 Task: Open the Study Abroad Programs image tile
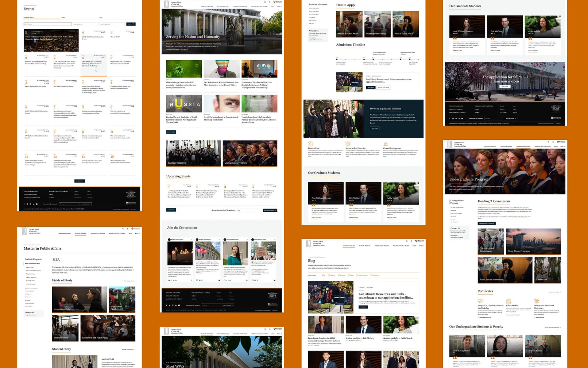(533, 241)
